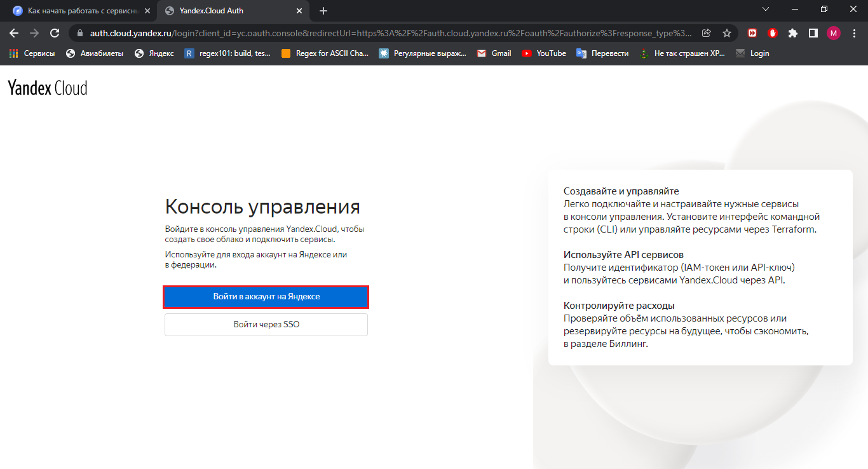
Task: Open the Авиабилеты bookmark
Action: 95,53
